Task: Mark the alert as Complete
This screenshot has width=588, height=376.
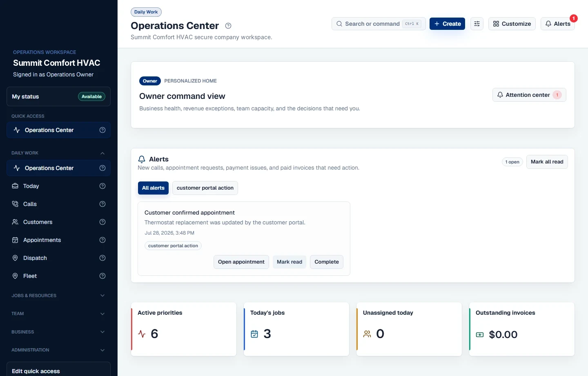Action: (327, 262)
